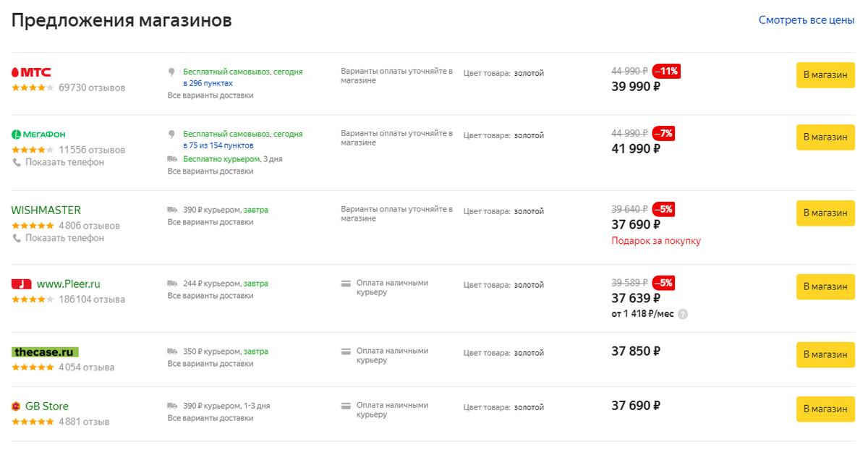Click the MTS store logo
Viewport: 868px width, 455px height.
tap(31, 72)
